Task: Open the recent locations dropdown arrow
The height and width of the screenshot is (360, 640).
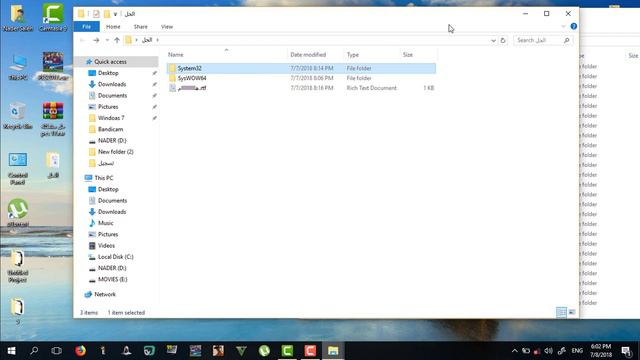Action: (x=107, y=40)
